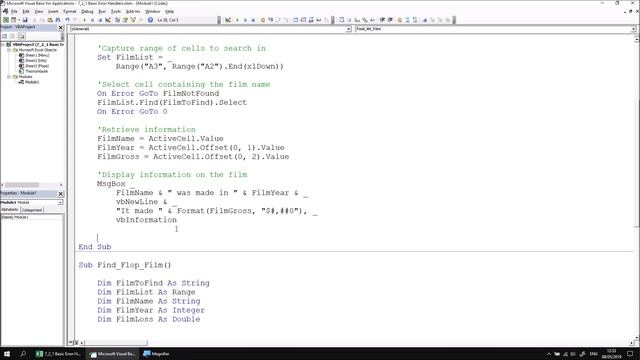The image size is (640, 360).
Task: Open the Run menu
Action: point(102,11)
